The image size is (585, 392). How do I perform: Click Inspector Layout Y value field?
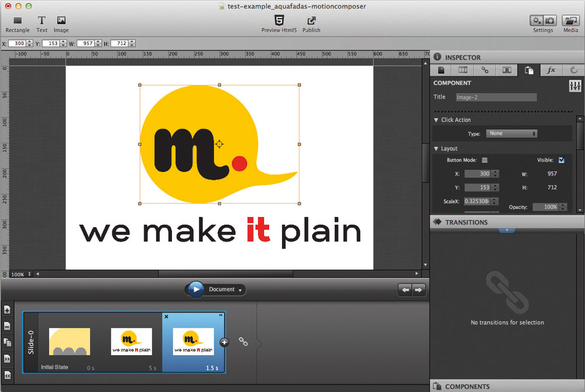tap(477, 188)
